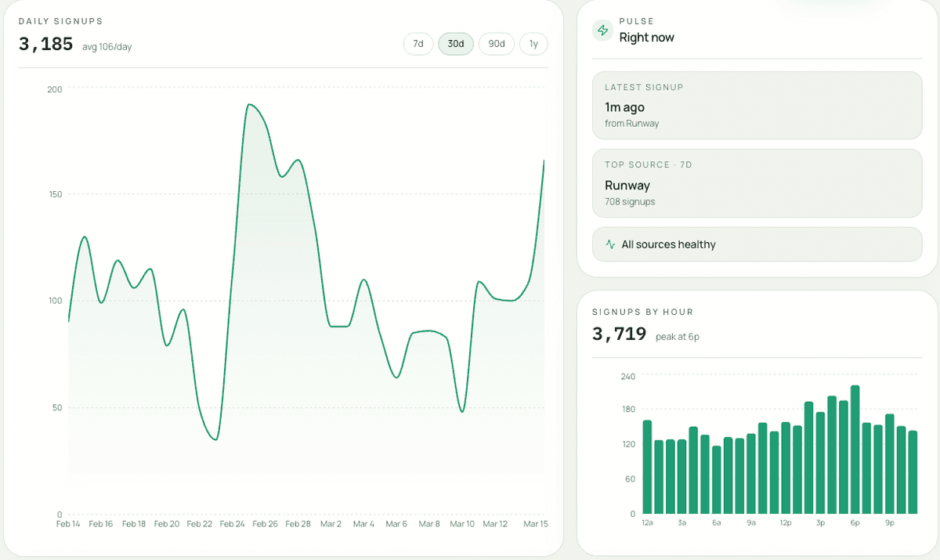Click the Feb 14 x-axis label
The height and width of the screenshot is (560, 940).
68,524
